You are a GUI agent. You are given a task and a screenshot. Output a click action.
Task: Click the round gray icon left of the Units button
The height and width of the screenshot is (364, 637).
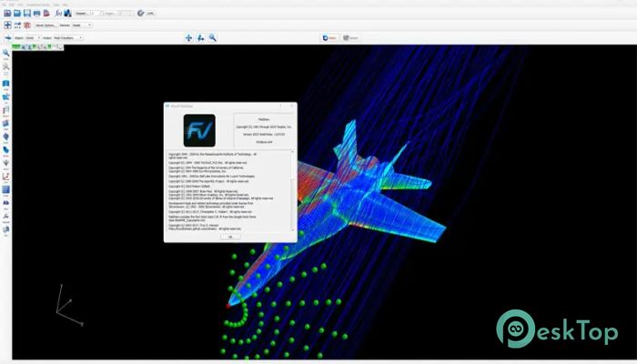[140, 14]
